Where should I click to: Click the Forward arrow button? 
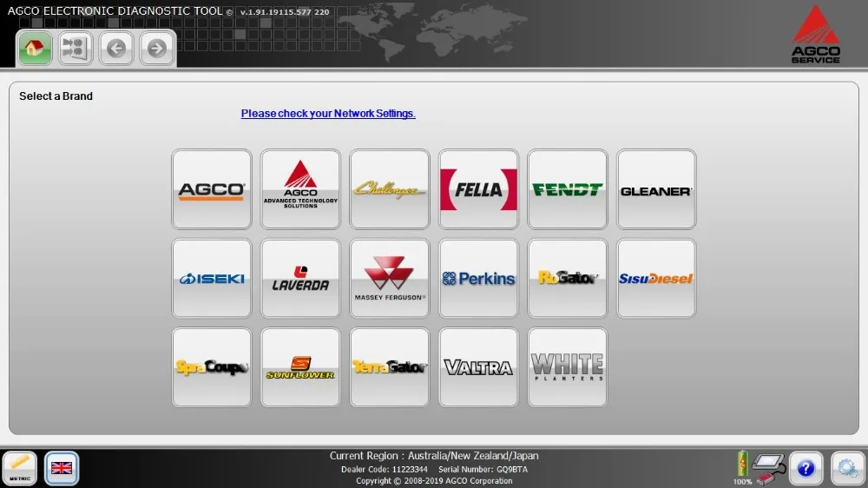[157, 48]
